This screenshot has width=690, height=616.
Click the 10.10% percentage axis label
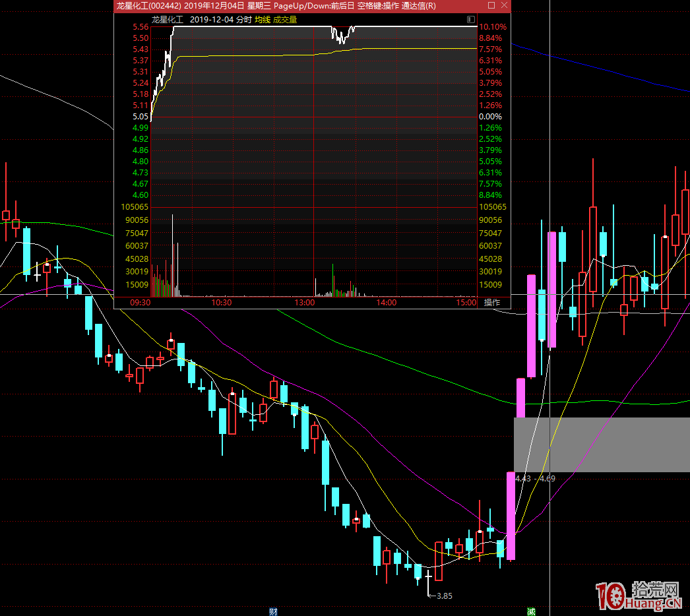point(493,27)
